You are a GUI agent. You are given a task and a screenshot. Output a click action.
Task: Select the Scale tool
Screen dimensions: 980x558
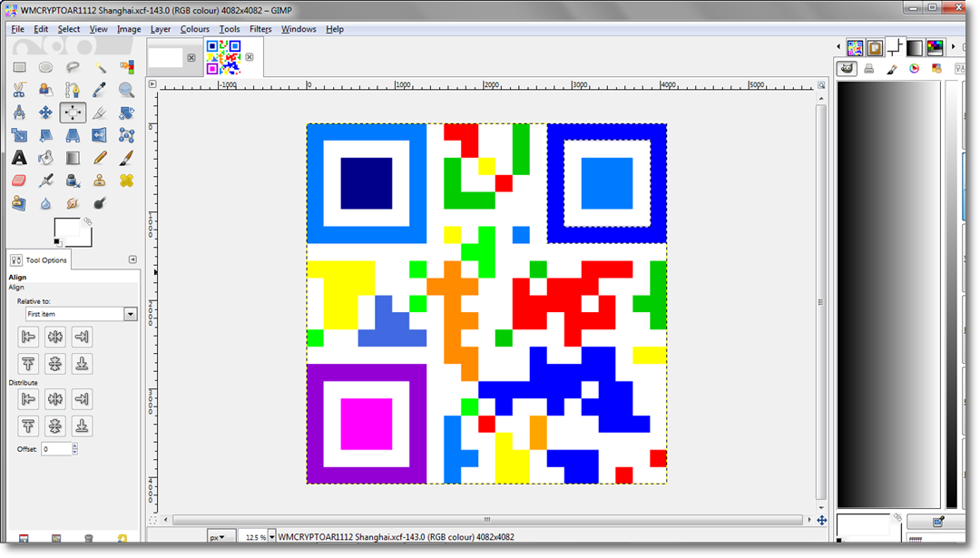(x=19, y=135)
